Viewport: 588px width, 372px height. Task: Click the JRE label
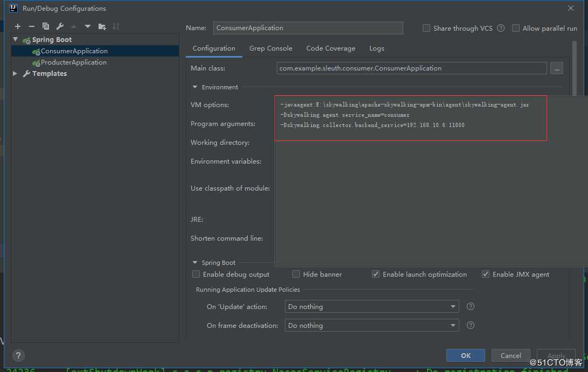[x=197, y=219]
